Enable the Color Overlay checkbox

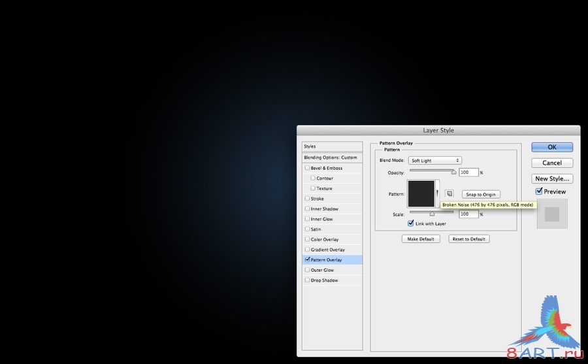[x=308, y=239]
